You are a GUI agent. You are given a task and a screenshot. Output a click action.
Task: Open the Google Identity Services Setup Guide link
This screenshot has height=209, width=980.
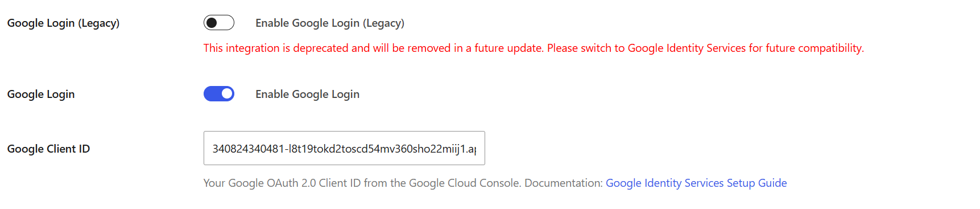(696, 183)
